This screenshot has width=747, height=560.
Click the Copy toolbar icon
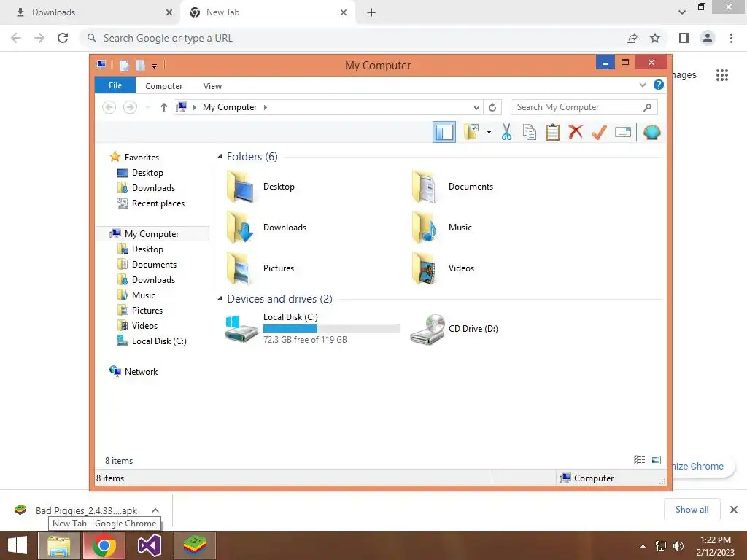530,132
